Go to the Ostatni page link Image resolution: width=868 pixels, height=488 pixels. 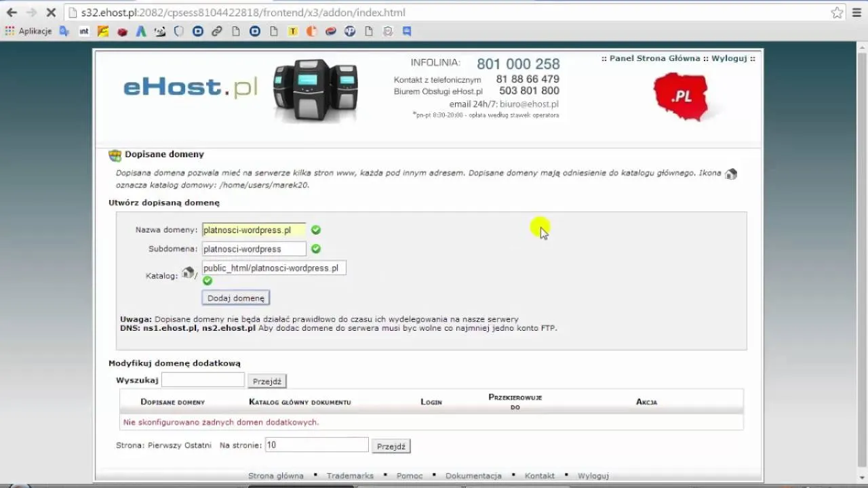click(198, 446)
